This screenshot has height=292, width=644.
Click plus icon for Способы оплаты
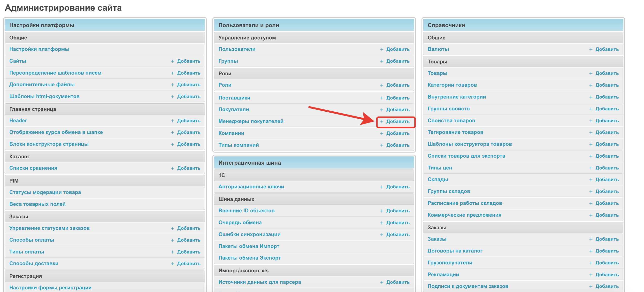coord(172,240)
